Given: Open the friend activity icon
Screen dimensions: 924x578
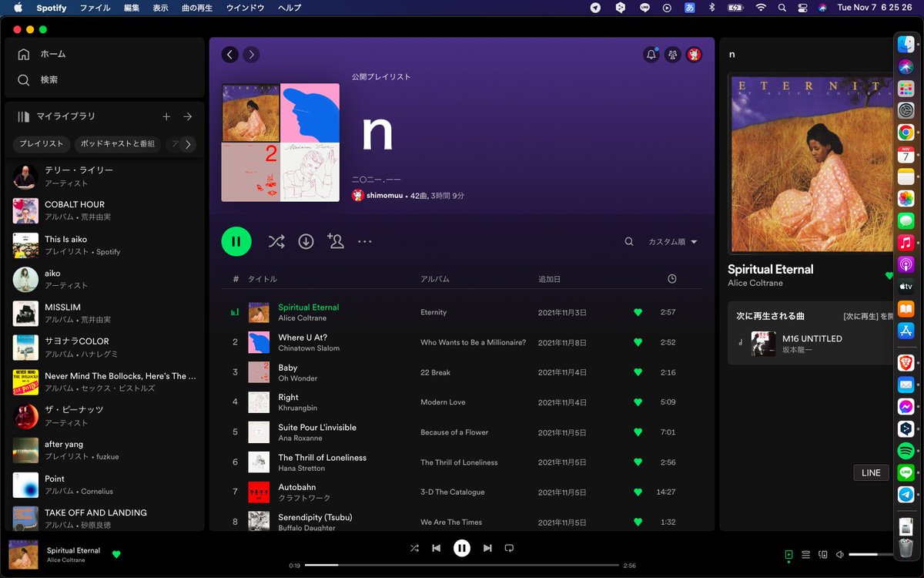Looking at the screenshot, I should tap(673, 55).
